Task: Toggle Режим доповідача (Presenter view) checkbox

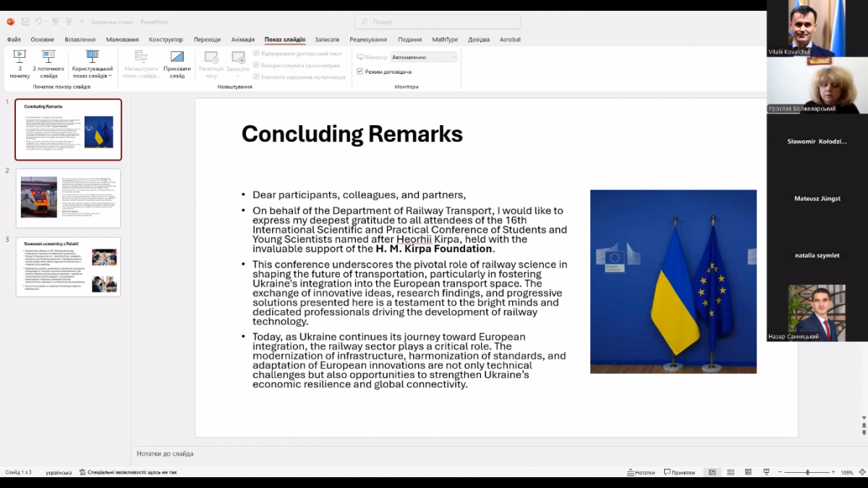Action: [360, 72]
